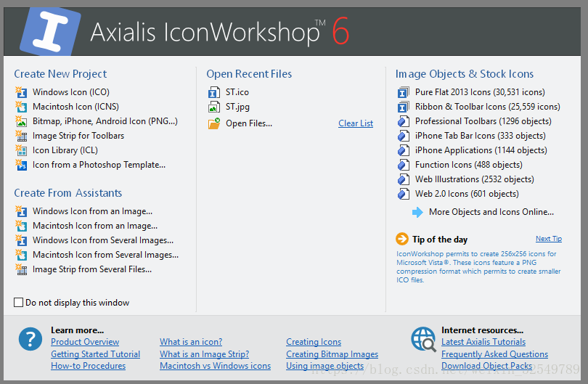The height and width of the screenshot is (384, 588).
Task: Check the Do not display this window box
Action: coord(18,302)
